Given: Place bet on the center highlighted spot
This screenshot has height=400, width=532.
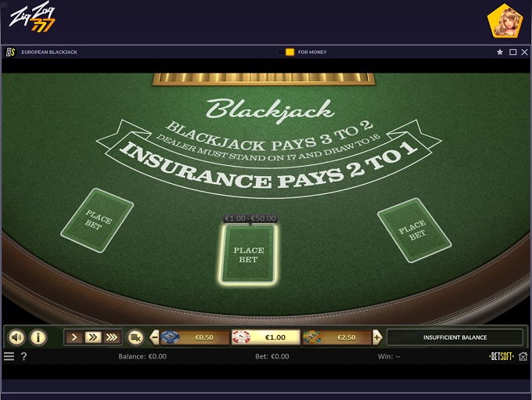Looking at the screenshot, I should (x=248, y=254).
